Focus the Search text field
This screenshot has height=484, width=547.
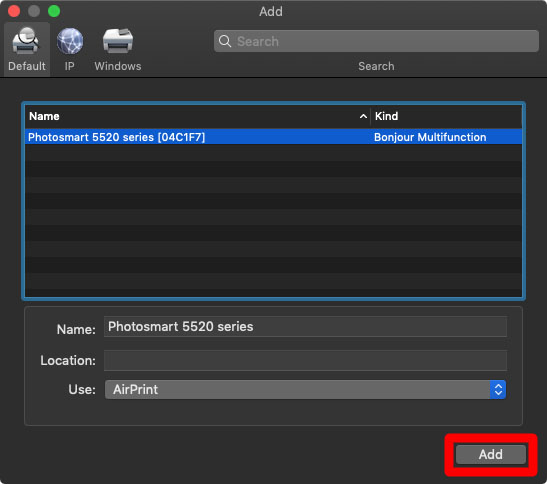376,41
